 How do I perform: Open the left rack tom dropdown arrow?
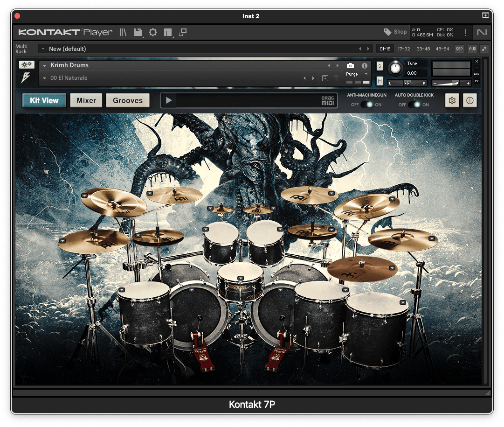[206, 229]
